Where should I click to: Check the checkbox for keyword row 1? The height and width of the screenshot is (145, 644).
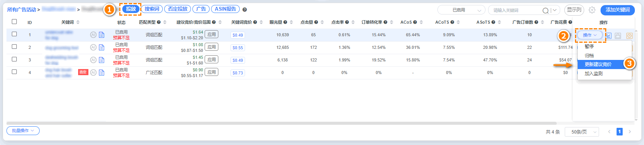click(14, 34)
